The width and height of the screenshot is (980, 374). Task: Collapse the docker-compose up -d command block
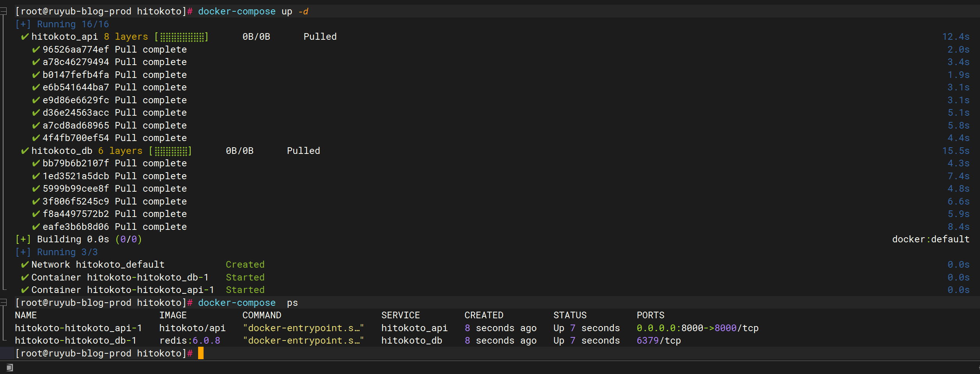pyautogui.click(x=4, y=11)
